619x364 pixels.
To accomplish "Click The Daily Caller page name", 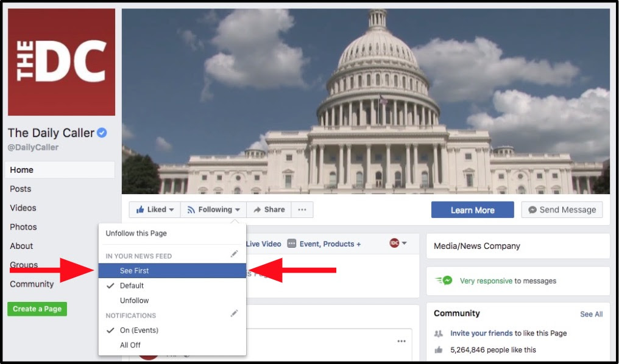I will [x=51, y=133].
